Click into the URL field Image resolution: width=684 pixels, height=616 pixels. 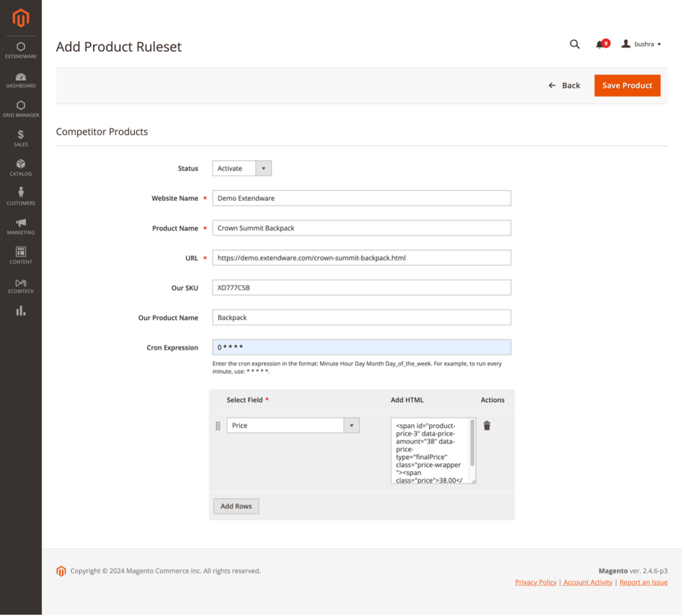363,258
